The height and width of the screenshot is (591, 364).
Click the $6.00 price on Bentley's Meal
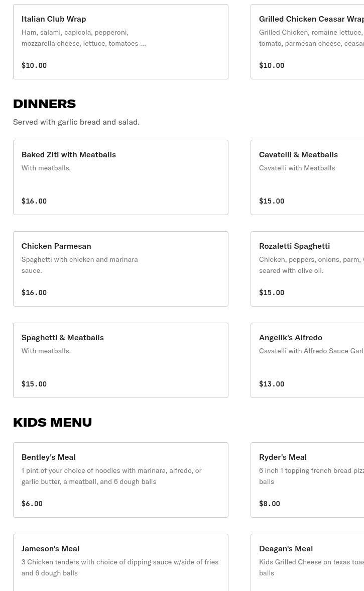click(32, 504)
